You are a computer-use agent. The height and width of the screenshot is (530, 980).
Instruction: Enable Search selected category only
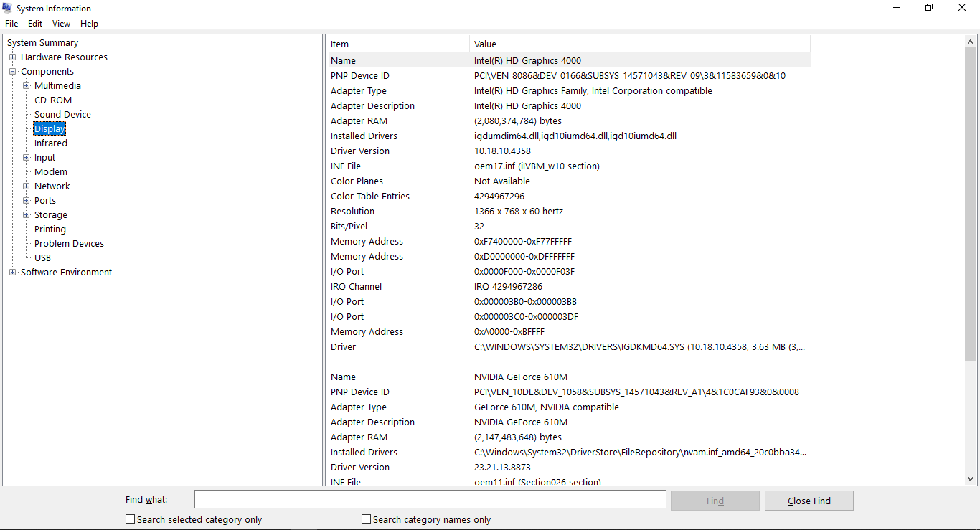130,519
